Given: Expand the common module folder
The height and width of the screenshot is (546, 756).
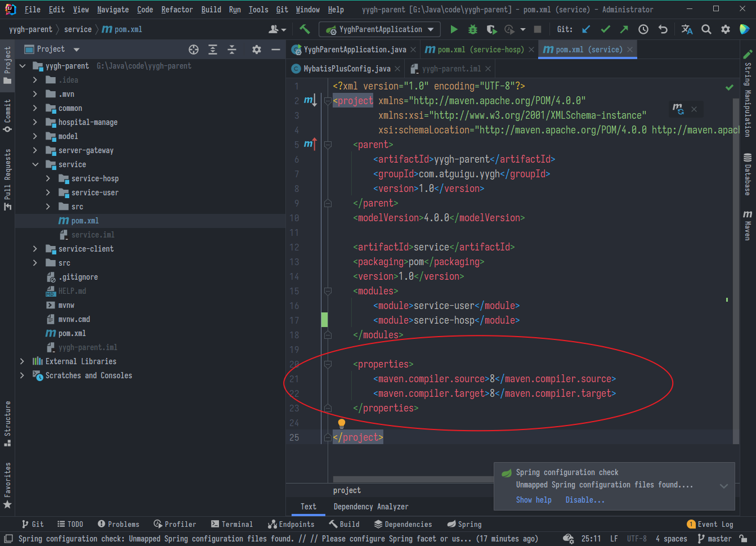Looking at the screenshot, I should pos(35,108).
